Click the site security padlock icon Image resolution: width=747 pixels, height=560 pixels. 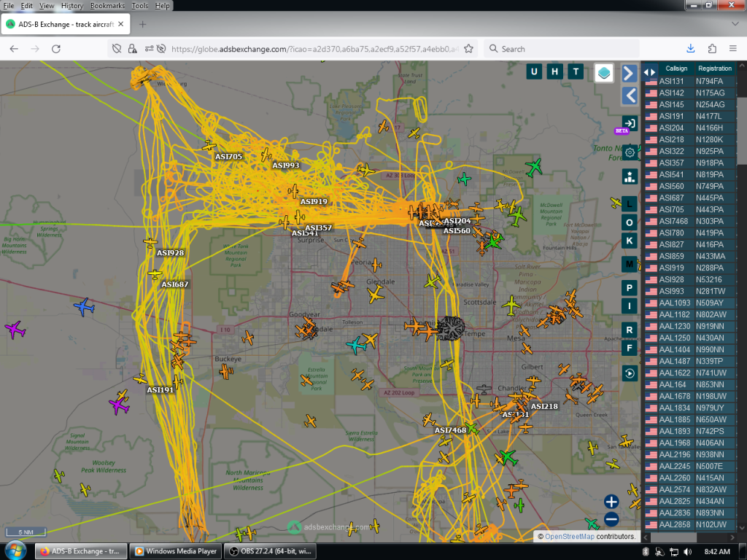pos(133,49)
